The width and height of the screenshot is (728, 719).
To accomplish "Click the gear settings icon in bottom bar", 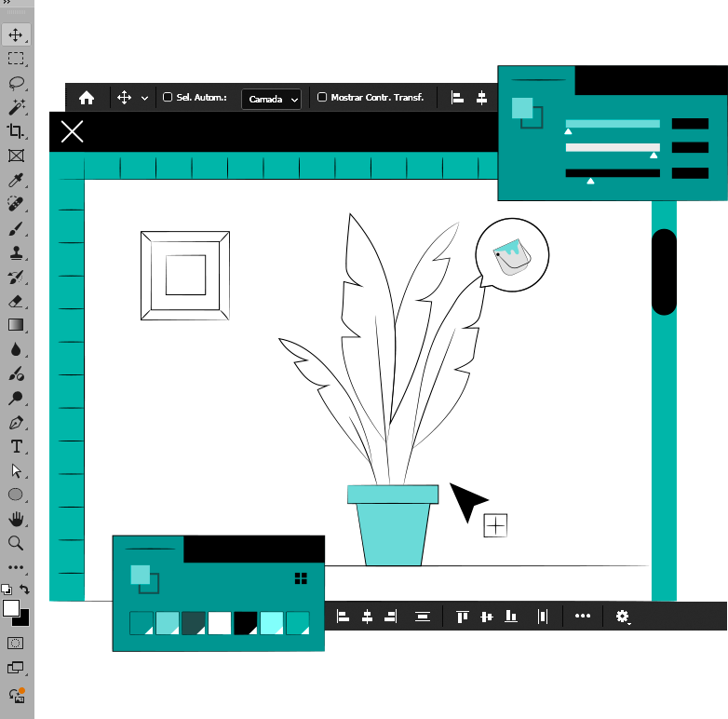I will tap(622, 617).
